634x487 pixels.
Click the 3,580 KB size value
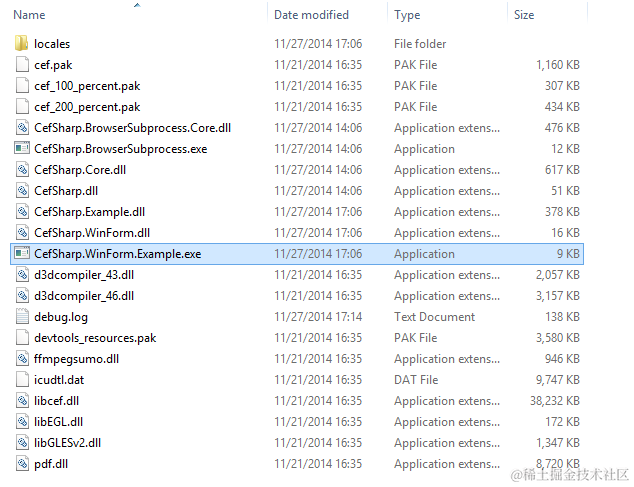(x=558, y=338)
